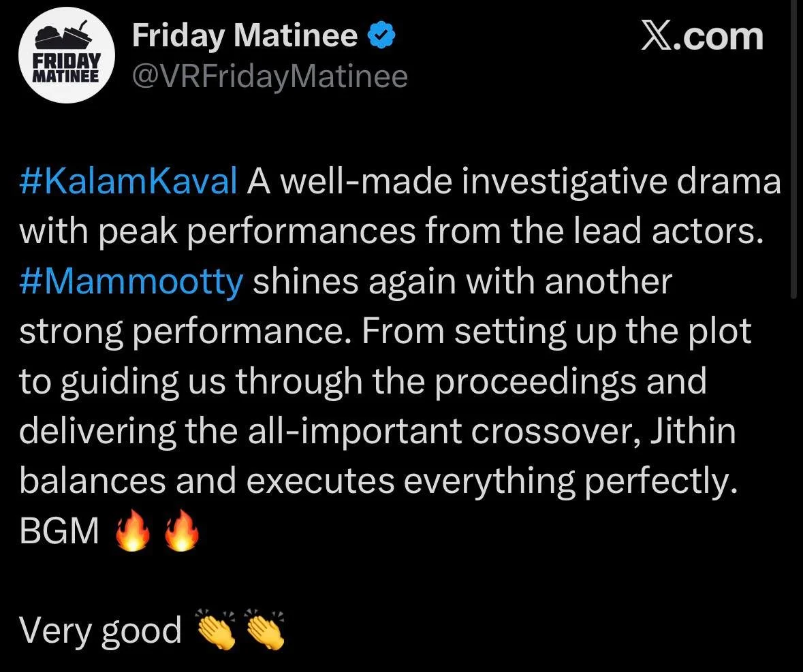Click the "BGM" text
The width and height of the screenshot is (803, 672).
[59, 530]
